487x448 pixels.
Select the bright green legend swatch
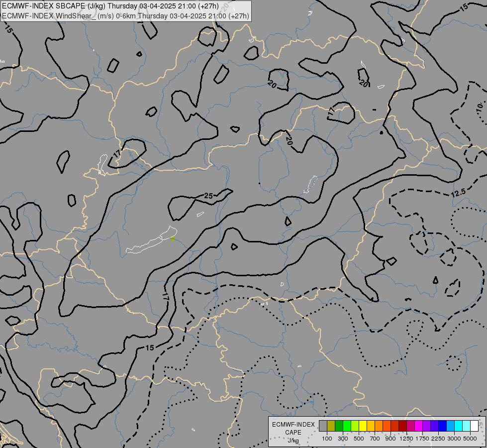tap(347, 426)
